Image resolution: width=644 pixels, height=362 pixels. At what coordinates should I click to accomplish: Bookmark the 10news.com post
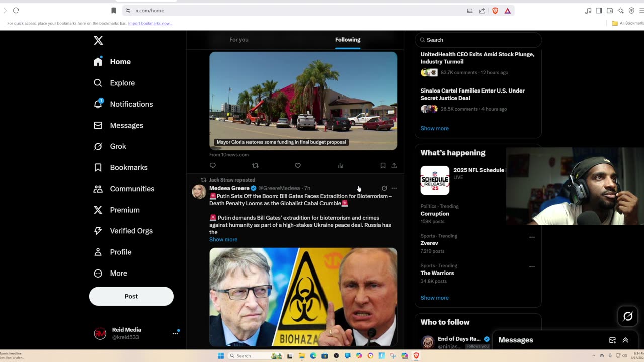(x=383, y=165)
